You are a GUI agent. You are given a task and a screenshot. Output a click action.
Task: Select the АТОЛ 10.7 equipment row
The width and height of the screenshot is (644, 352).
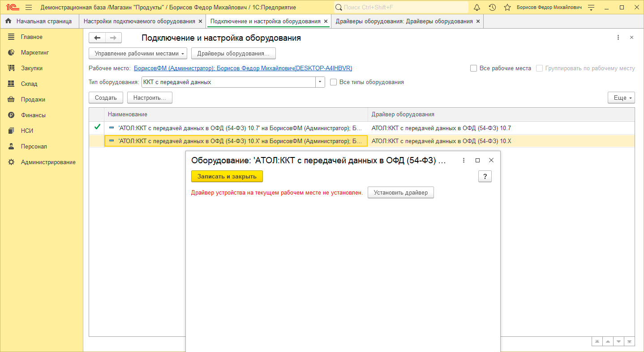pyautogui.click(x=362, y=128)
